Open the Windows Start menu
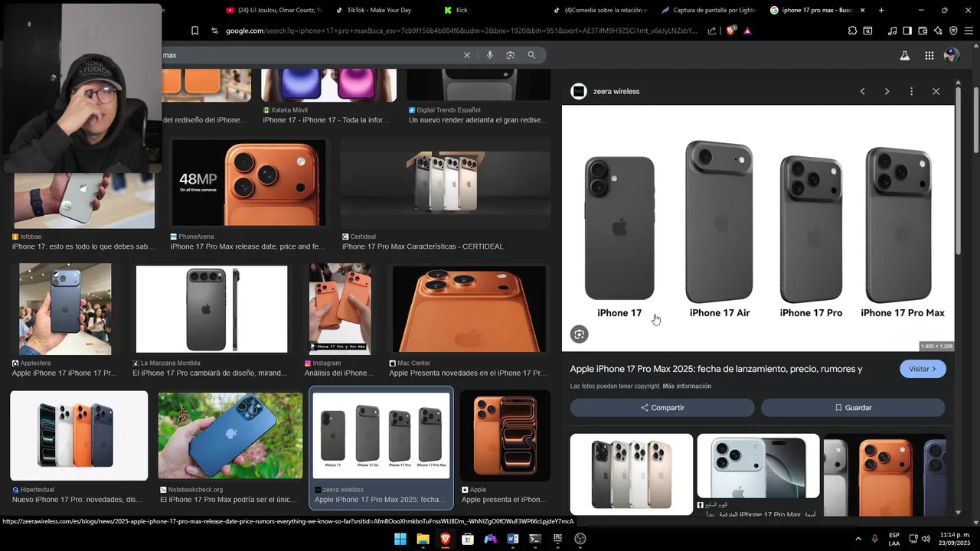The image size is (980, 551). 400,539
